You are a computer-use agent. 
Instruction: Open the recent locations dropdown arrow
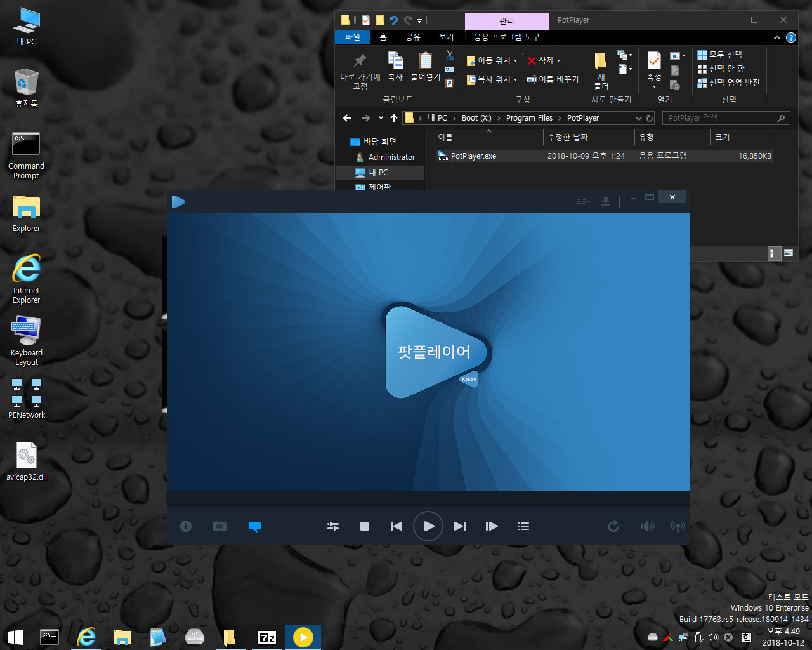tap(381, 118)
